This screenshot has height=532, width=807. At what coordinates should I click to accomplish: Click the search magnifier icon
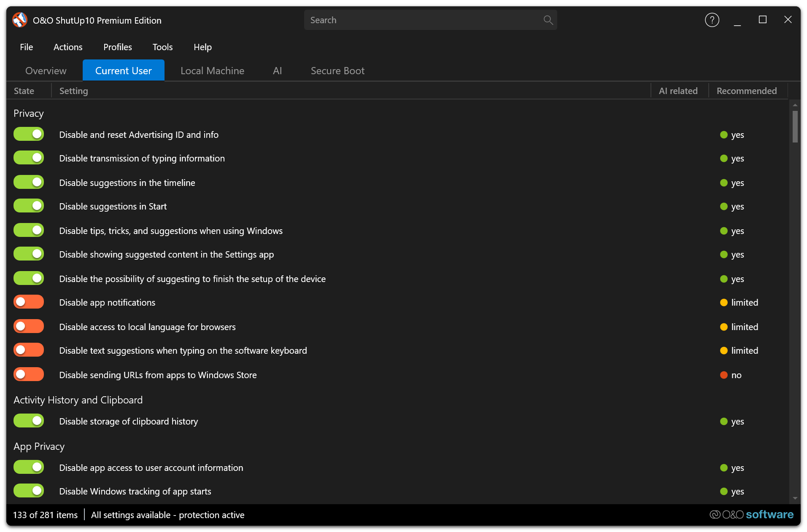coord(548,20)
